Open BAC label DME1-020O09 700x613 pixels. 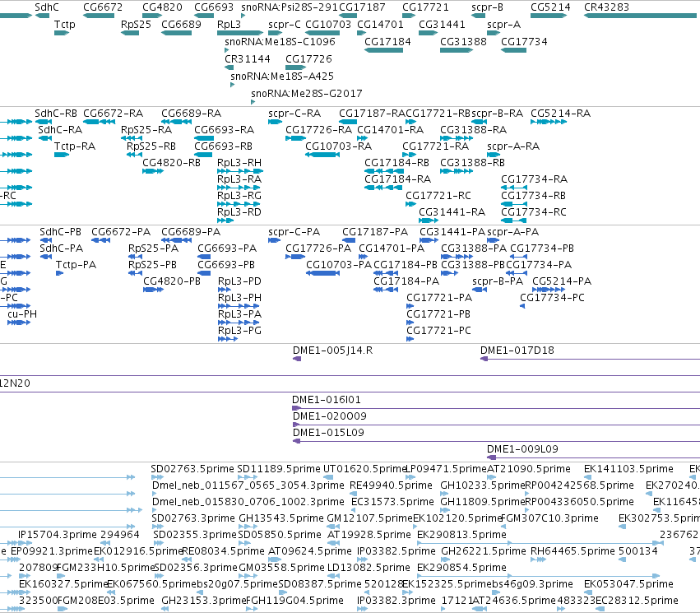pyautogui.click(x=330, y=416)
